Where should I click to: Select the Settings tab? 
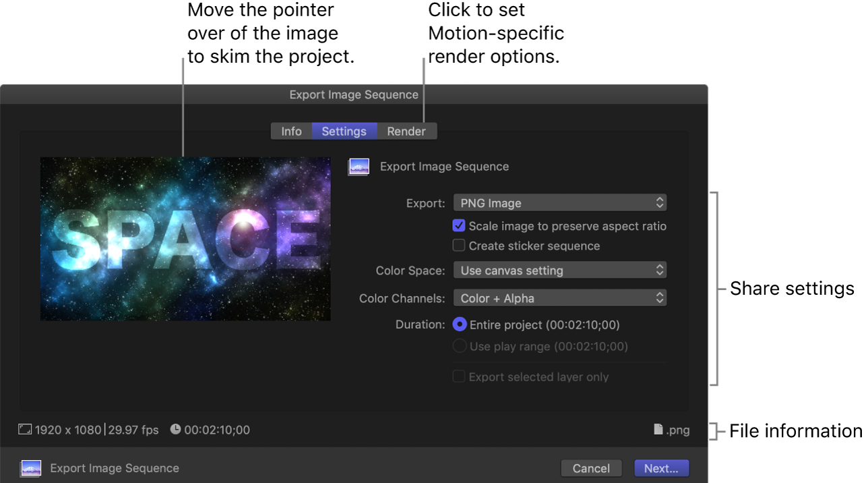(x=344, y=131)
